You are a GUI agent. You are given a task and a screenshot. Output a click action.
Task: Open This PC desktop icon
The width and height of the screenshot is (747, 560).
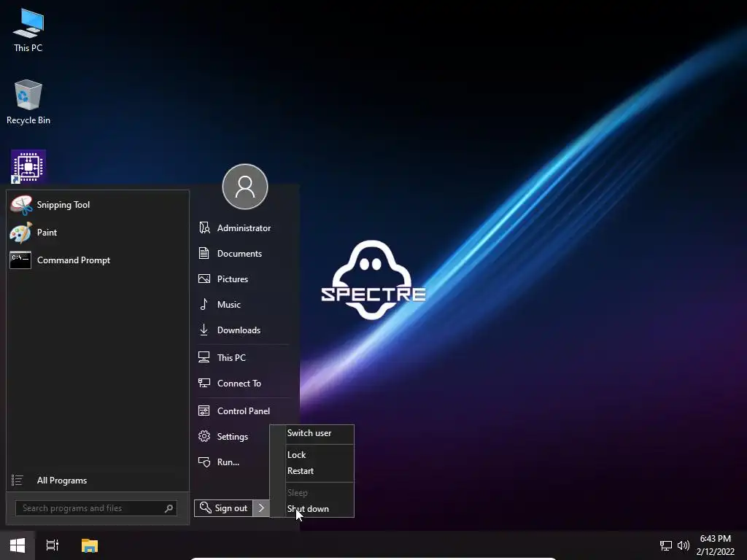click(x=28, y=30)
